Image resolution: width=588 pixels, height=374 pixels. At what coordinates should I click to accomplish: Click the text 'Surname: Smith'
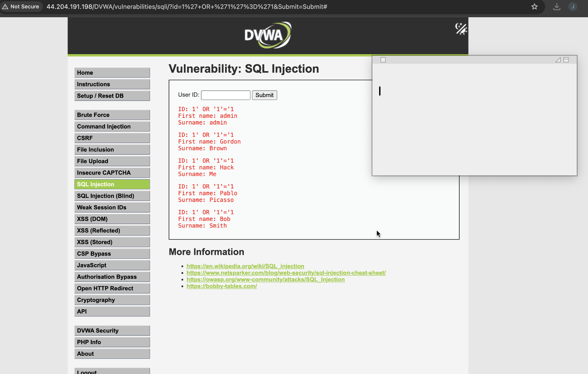pyautogui.click(x=203, y=226)
